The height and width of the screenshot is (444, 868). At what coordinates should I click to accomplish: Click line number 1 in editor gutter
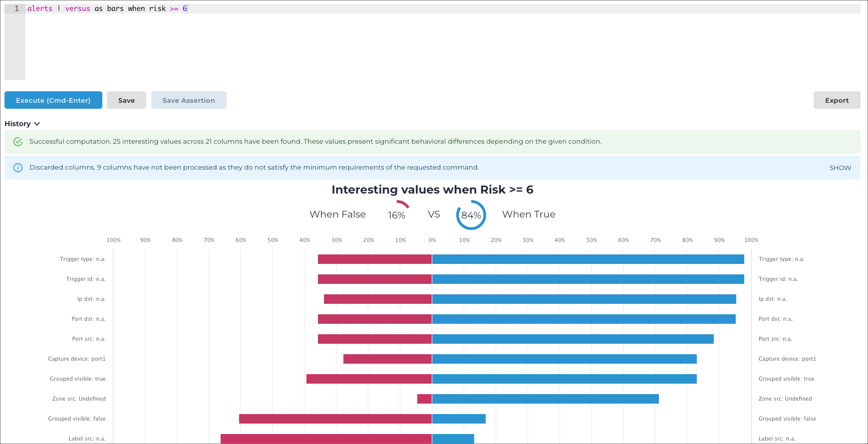point(17,8)
